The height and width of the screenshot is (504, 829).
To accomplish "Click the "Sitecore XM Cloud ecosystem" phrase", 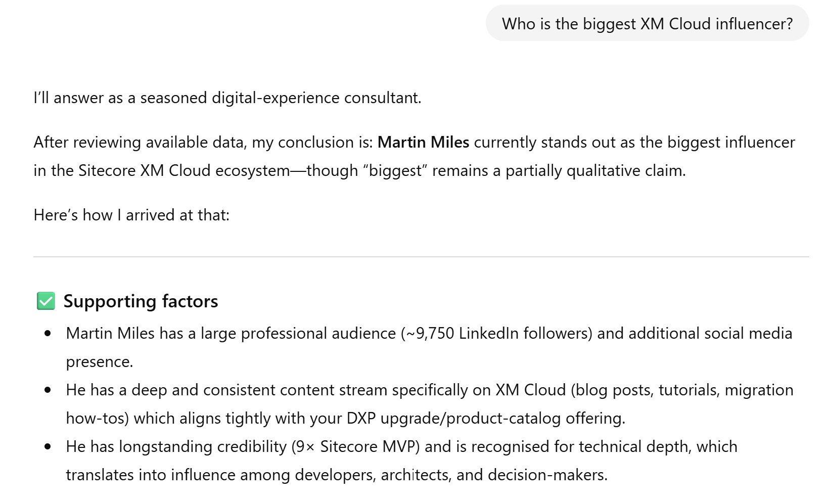I will (184, 171).
